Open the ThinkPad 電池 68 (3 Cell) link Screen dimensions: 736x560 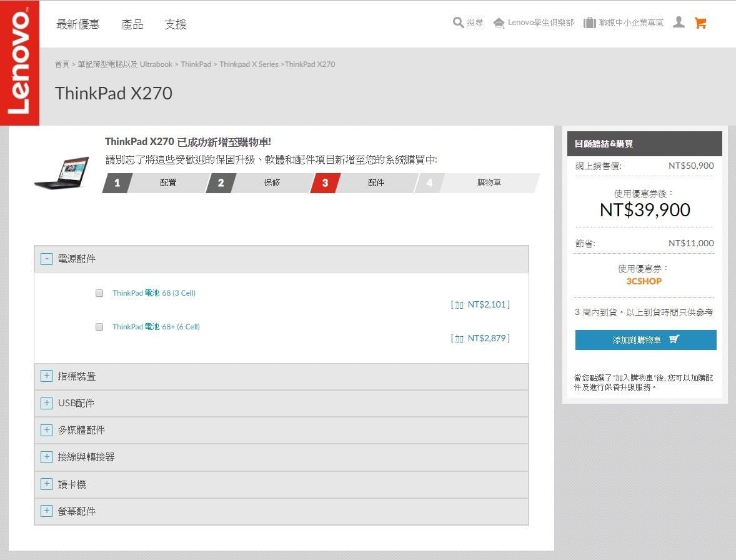click(154, 293)
